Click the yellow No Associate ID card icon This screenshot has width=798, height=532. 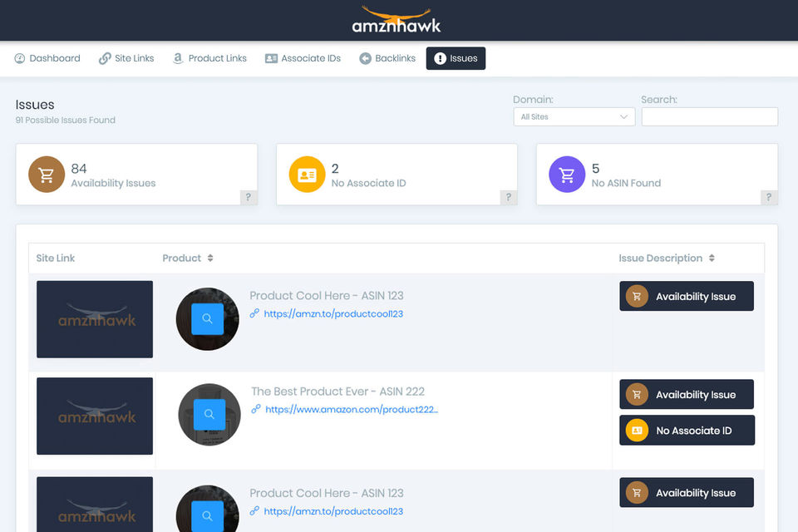(307, 175)
